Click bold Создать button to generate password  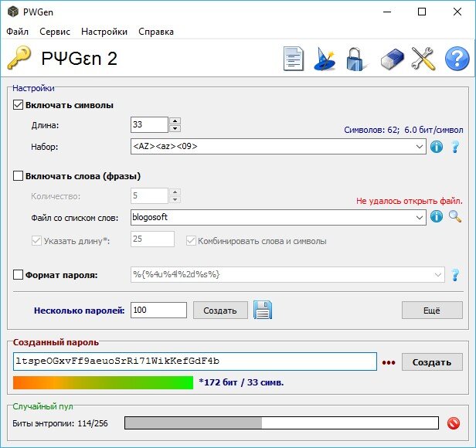pos(432,361)
